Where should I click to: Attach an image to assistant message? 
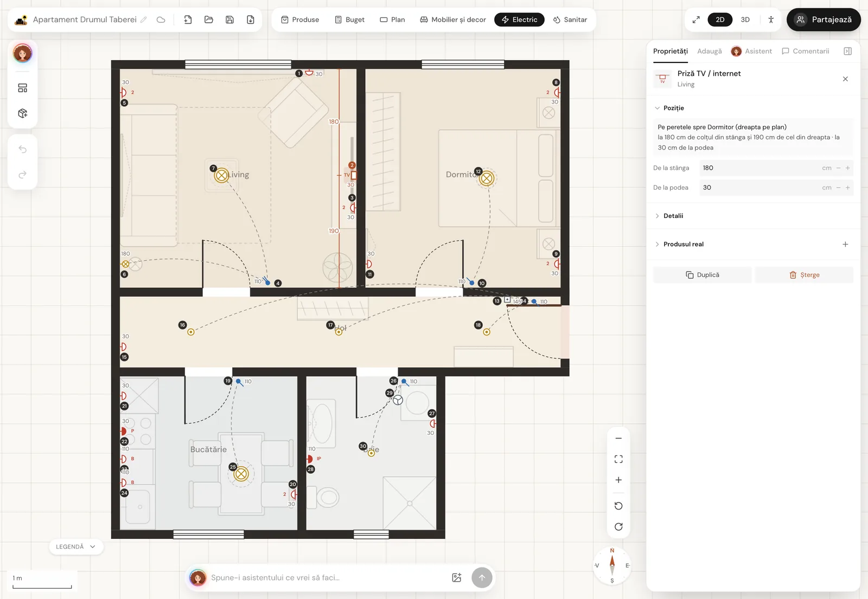457,578
